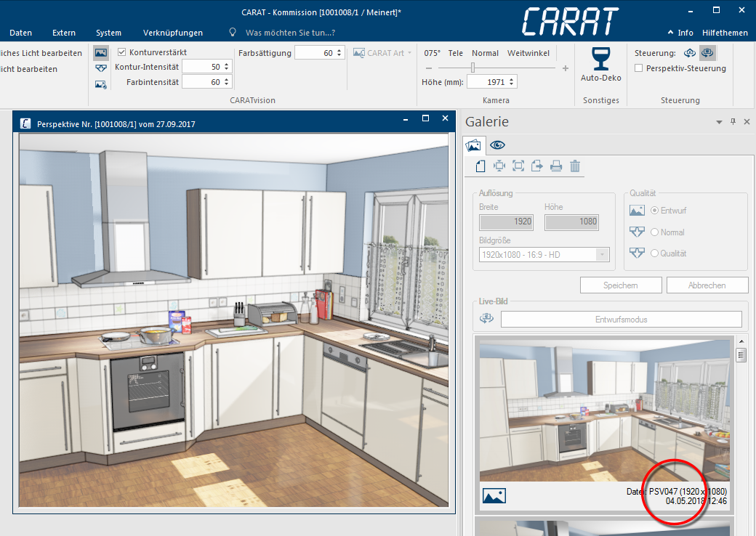Enable the Perspektiv-Steuerung checkbox
756x536 pixels.
[638, 68]
